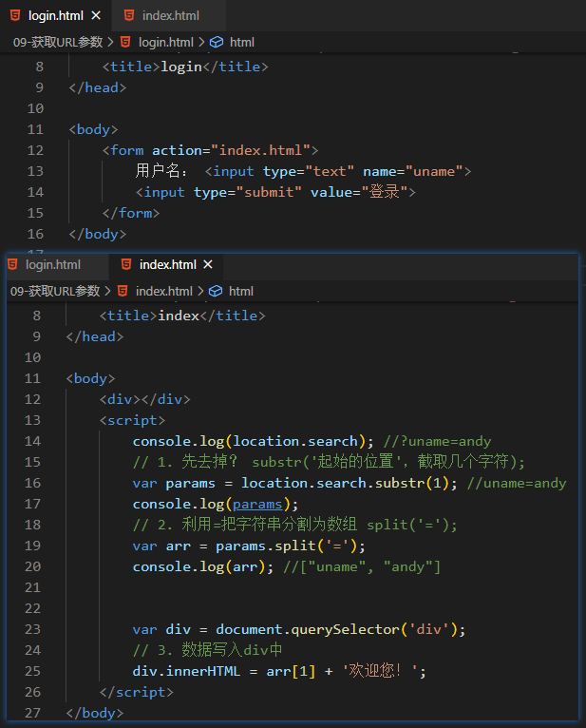Click the symbol cube icon in upper breadcrumb

point(217,42)
